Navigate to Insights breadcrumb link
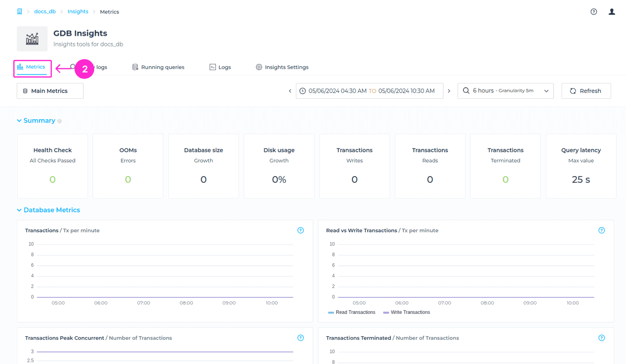The image size is (626, 364). (78, 12)
